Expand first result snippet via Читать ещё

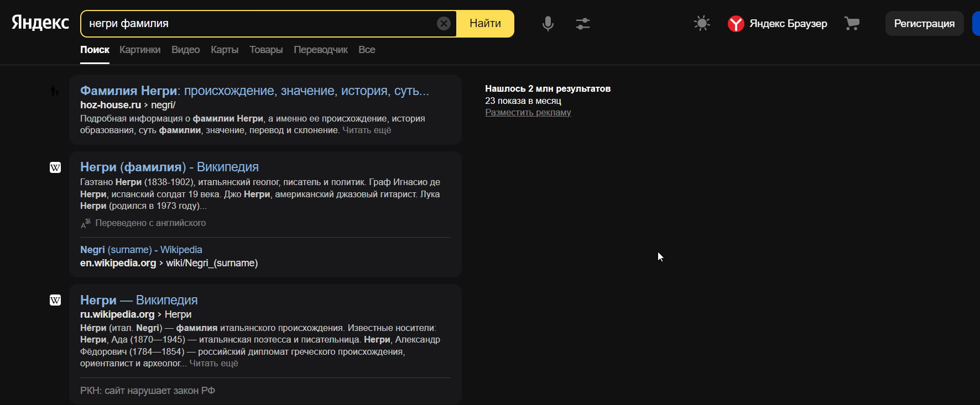click(x=367, y=130)
